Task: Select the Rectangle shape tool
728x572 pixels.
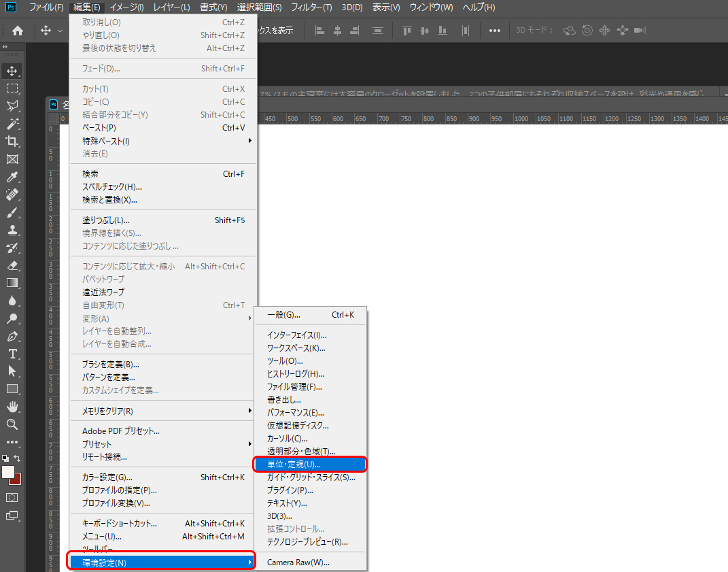Action: tap(12, 389)
